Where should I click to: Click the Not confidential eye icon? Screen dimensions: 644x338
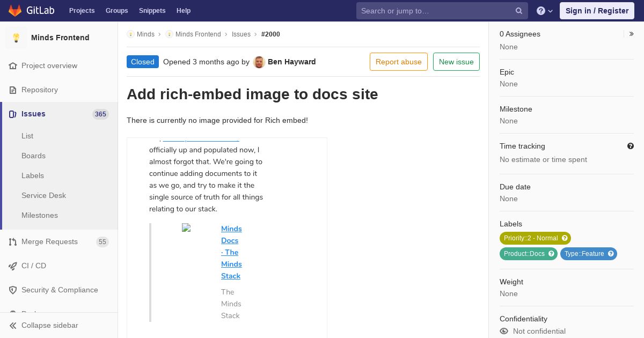504,331
